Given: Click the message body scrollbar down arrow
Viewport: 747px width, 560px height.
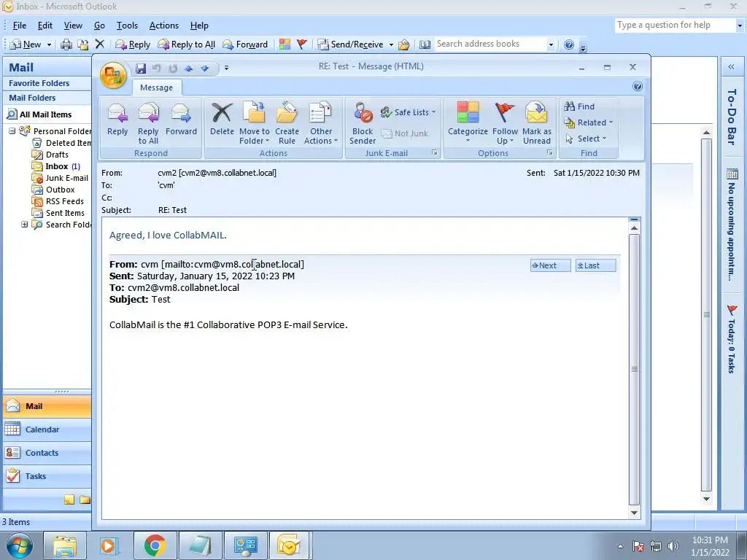Looking at the screenshot, I should 634,513.
